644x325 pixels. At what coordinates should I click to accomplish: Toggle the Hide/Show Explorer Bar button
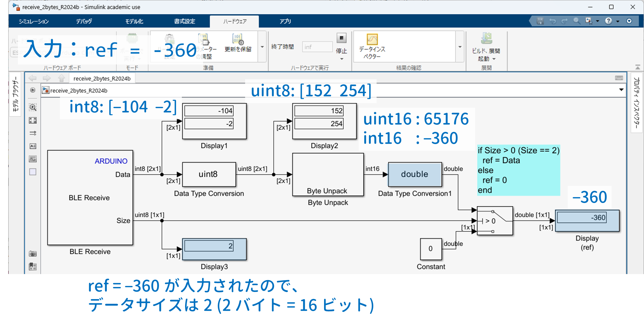tap(33, 90)
